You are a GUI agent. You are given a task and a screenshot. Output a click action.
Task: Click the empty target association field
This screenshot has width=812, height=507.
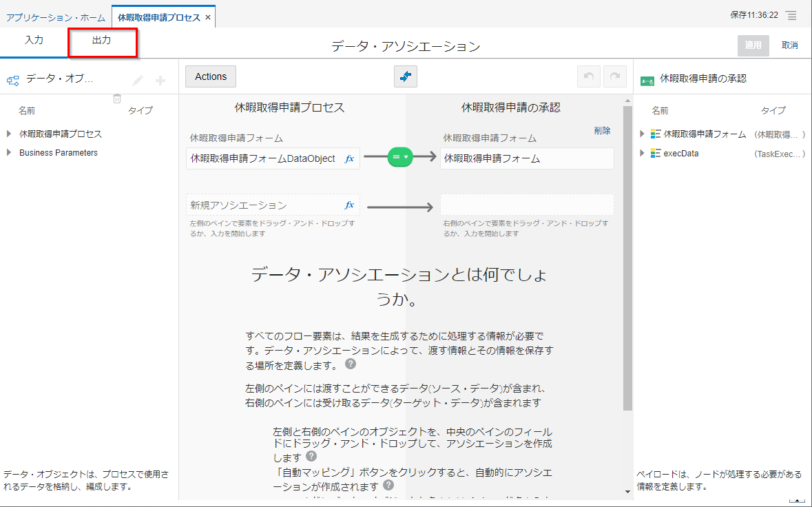(x=527, y=205)
